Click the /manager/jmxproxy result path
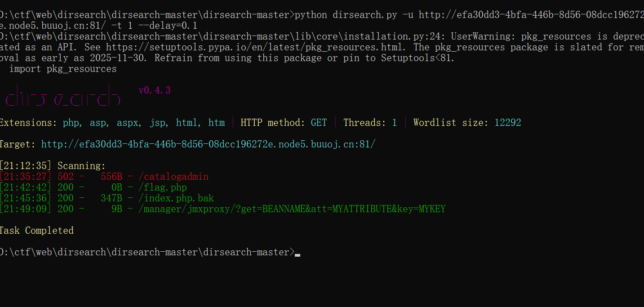This screenshot has width=644, height=307. tap(292, 209)
